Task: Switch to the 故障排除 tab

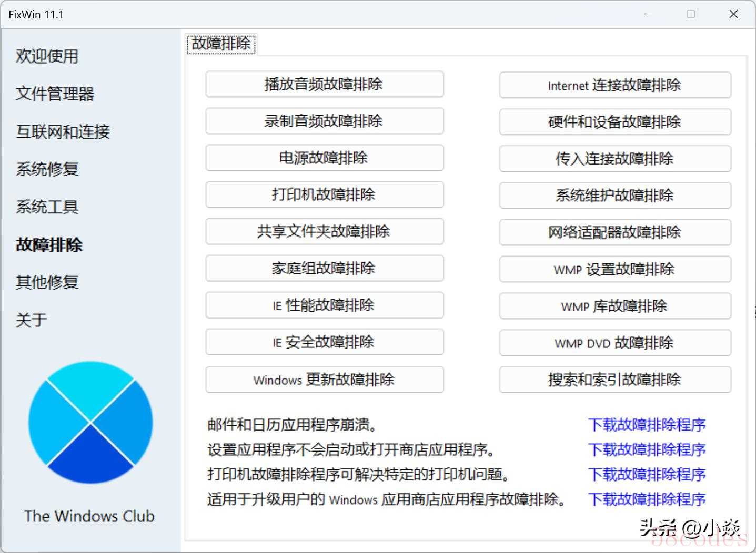Action: (x=221, y=44)
